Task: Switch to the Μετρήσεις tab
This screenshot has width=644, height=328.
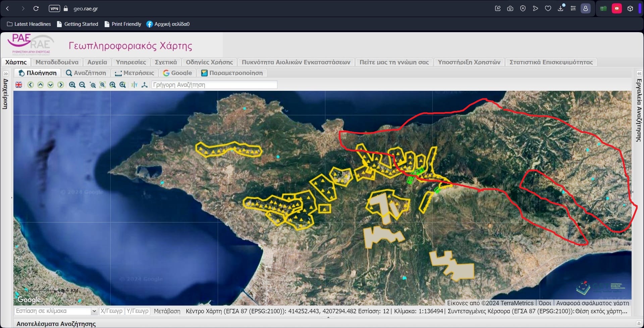Action: click(x=135, y=73)
